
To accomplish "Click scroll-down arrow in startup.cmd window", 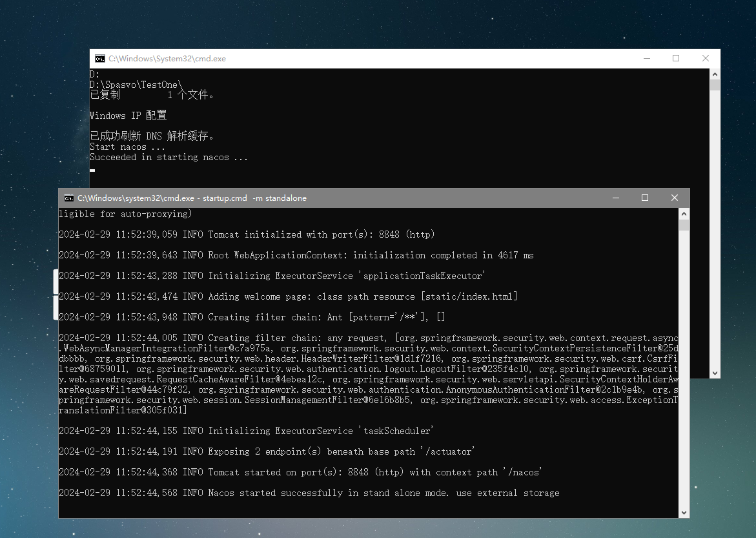I will point(684,513).
